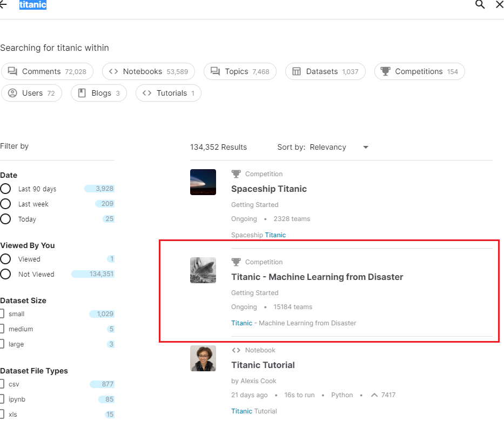Image resolution: width=504 pixels, height=421 pixels.
Task: Open Alexis Cook profile thumbnail
Action: pos(203,358)
